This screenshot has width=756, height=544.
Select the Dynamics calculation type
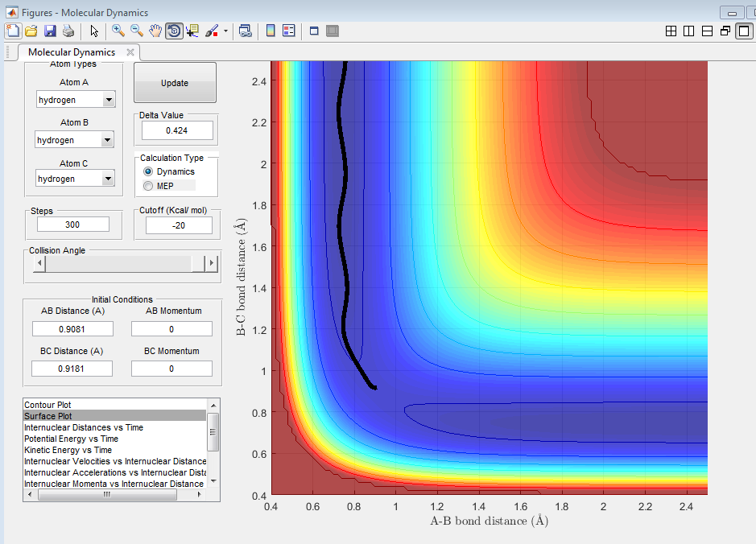click(x=147, y=171)
